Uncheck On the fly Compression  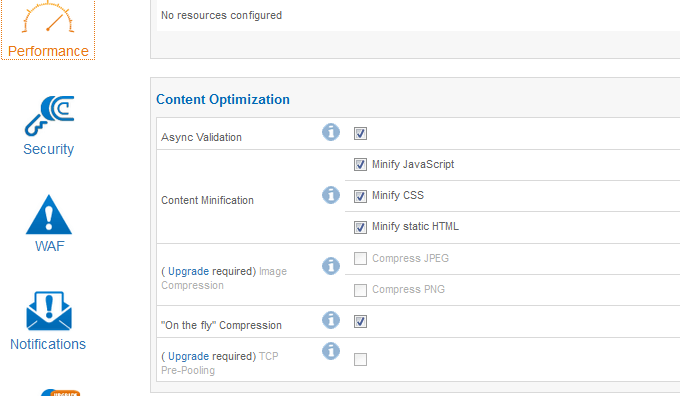[360, 321]
